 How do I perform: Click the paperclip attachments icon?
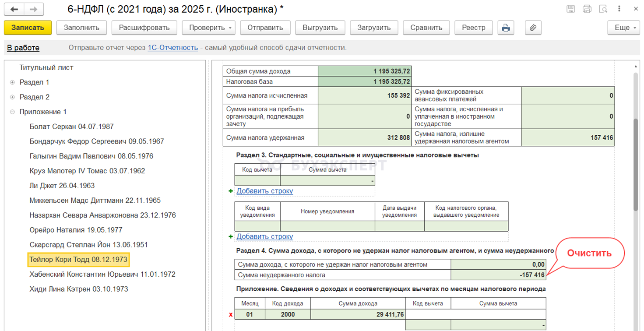click(x=533, y=28)
